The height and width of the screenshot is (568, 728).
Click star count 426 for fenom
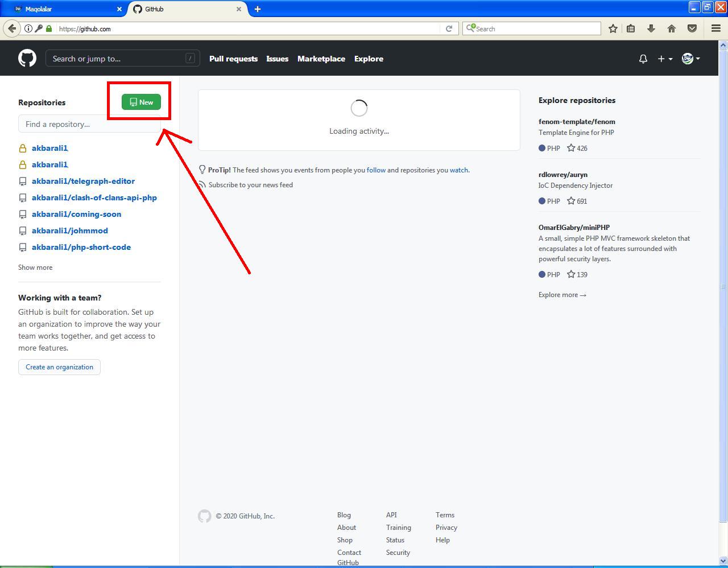point(577,148)
